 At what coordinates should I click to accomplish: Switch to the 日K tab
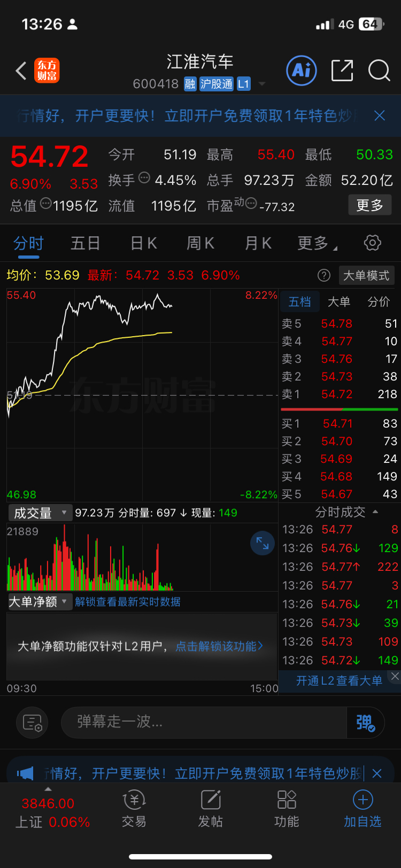click(x=143, y=243)
